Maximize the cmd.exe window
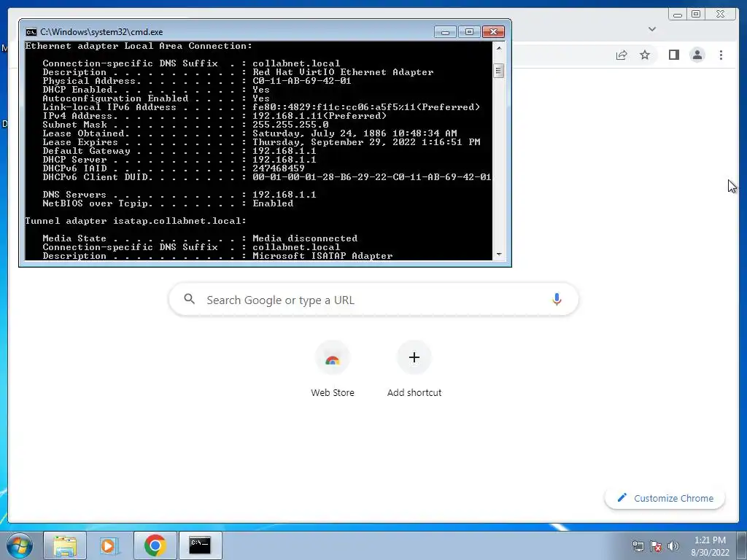This screenshot has width=747, height=560. (469, 32)
